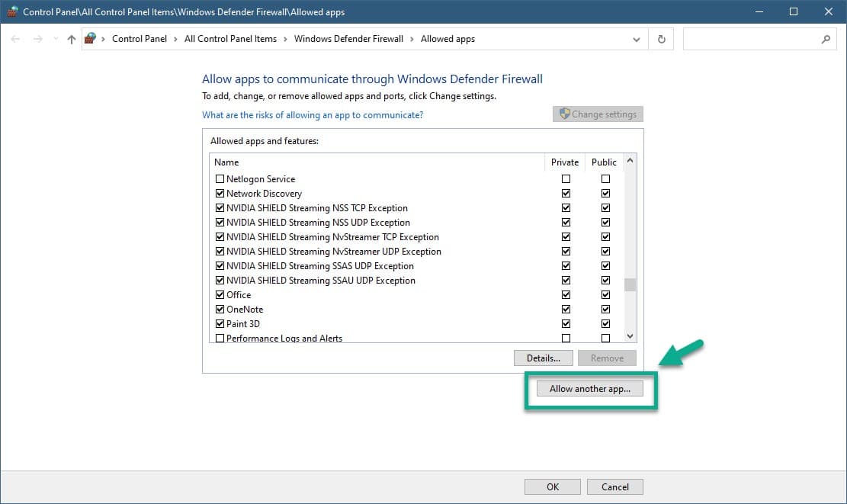Image resolution: width=847 pixels, height=504 pixels.
Task: Toggle Office app checkbox
Action: click(220, 295)
